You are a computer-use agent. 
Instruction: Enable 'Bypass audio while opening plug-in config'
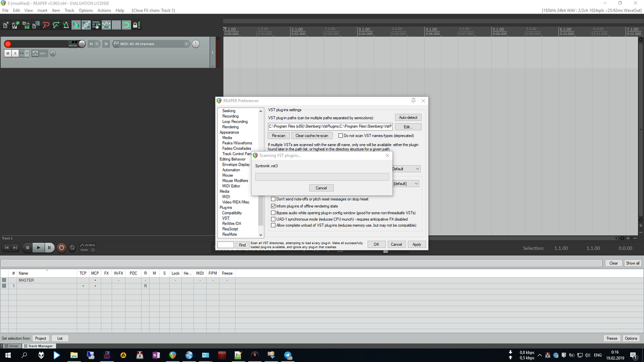pyautogui.click(x=273, y=212)
